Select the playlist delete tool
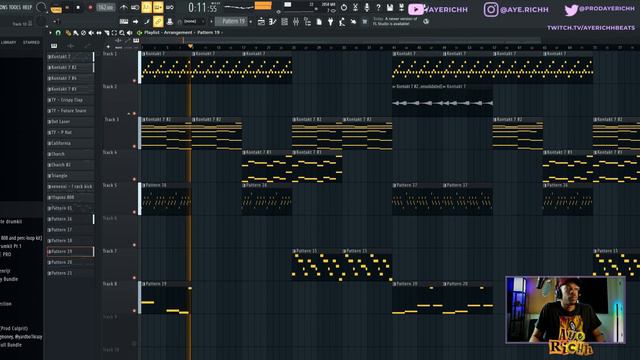640x360 pixels. point(83,33)
